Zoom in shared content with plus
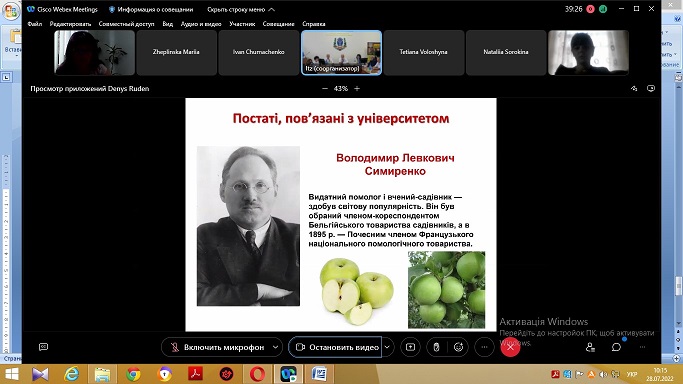Image resolution: width=683 pixels, height=384 pixels. 357,88
